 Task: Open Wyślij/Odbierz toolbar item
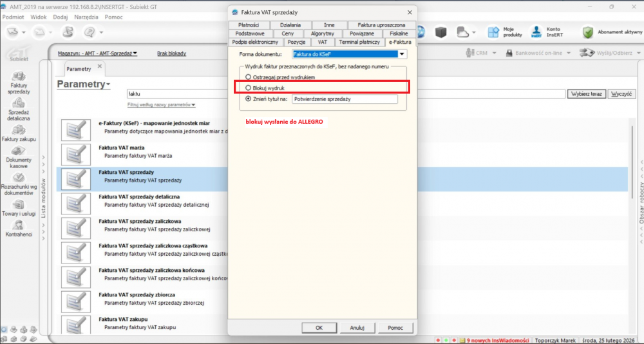pos(610,53)
